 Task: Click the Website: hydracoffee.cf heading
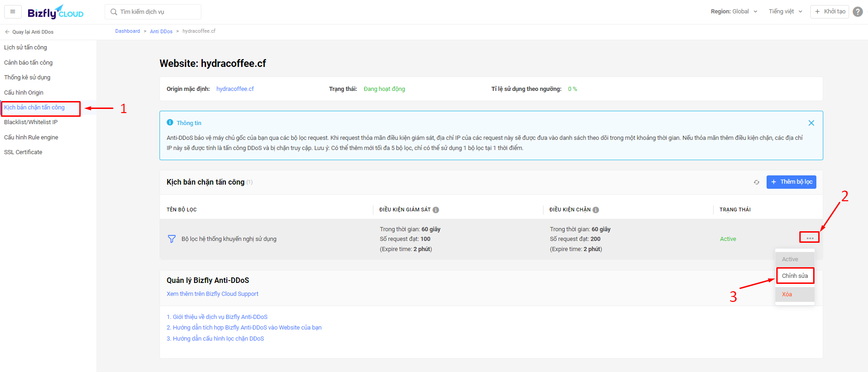point(213,64)
